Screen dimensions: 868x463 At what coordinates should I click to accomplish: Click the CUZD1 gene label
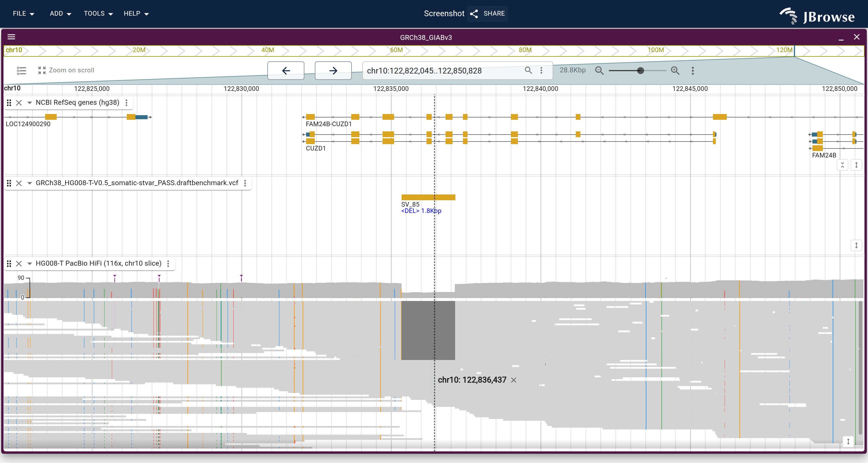[316, 148]
